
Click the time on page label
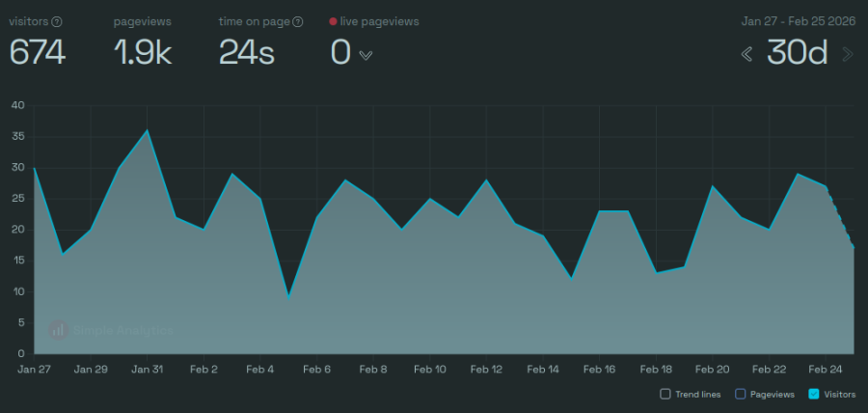[254, 21]
